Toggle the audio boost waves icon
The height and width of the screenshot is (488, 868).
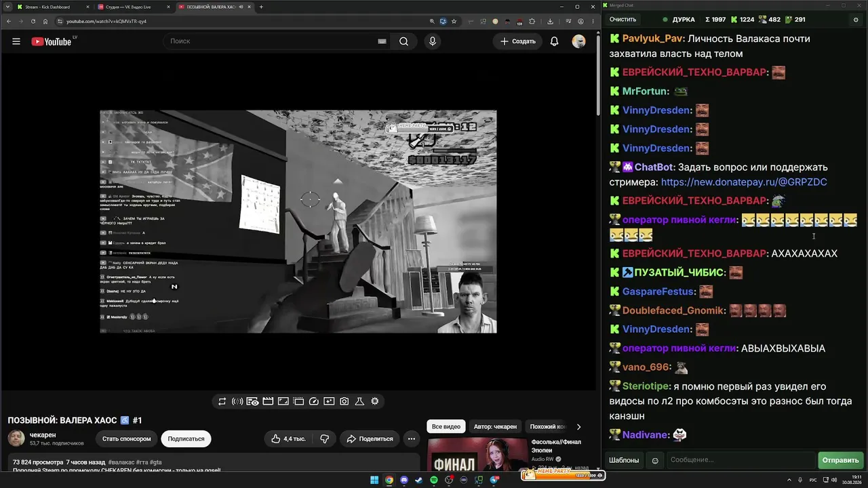[x=237, y=401]
